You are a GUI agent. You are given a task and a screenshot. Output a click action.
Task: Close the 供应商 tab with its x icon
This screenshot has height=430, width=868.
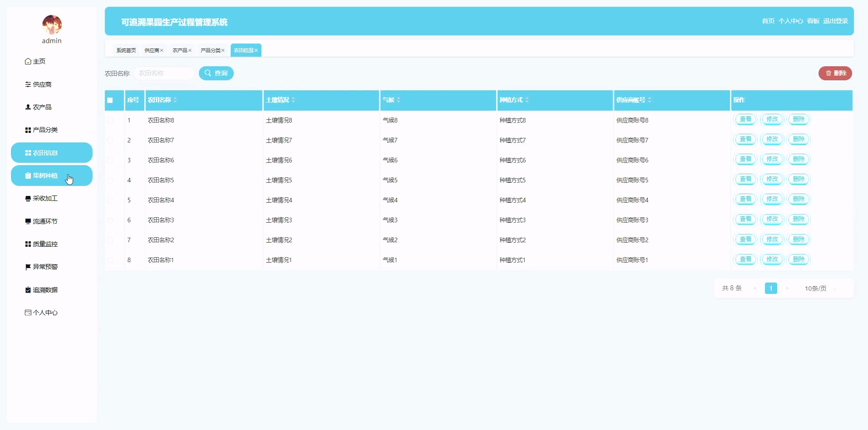pos(162,50)
